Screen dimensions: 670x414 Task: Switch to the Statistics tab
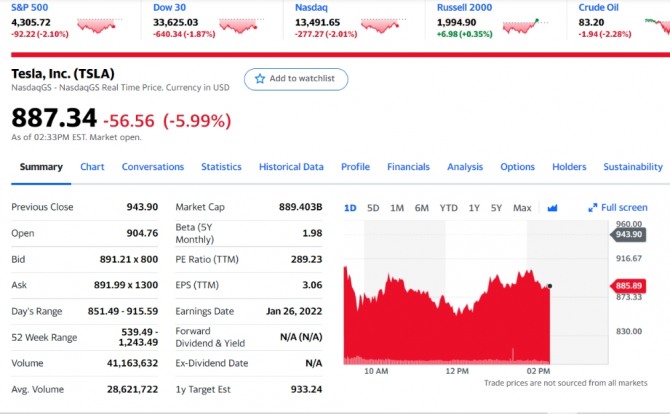point(221,167)
